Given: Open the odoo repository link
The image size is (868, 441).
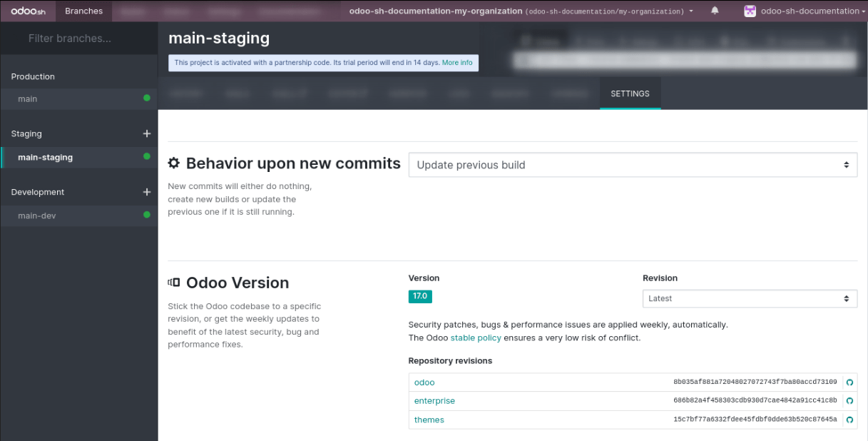Looking at the screenshot, I should [x=424, y=382].
